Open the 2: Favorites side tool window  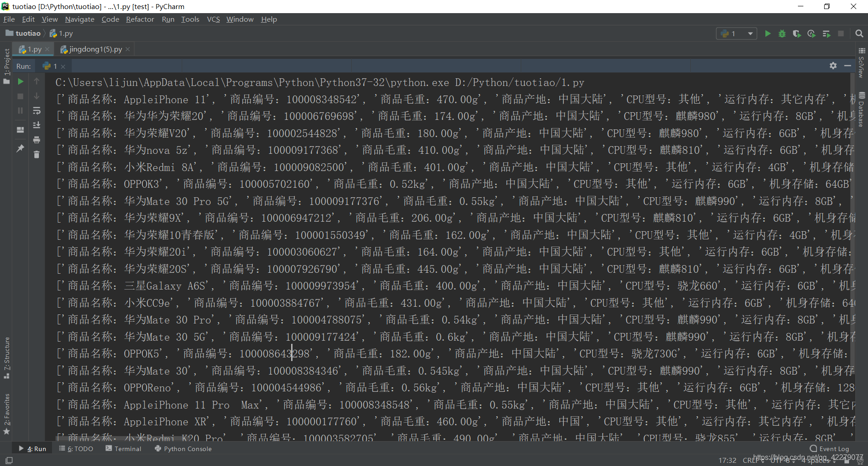pyautogui.click(x=6, y=414)
